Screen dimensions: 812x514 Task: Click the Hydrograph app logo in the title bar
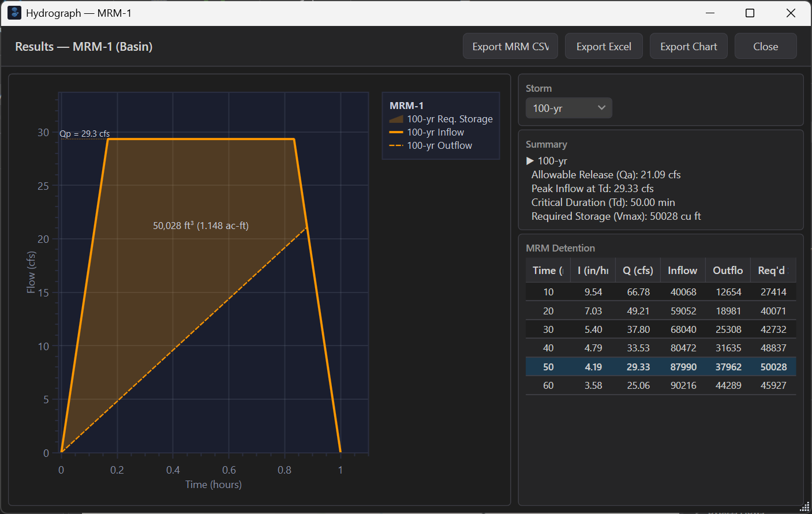point(14,12)
